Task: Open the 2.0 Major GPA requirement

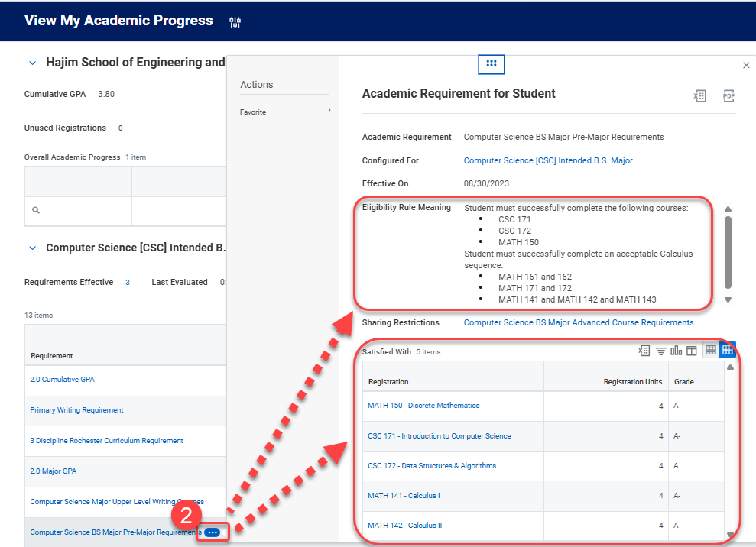Action: pos(53,471)
